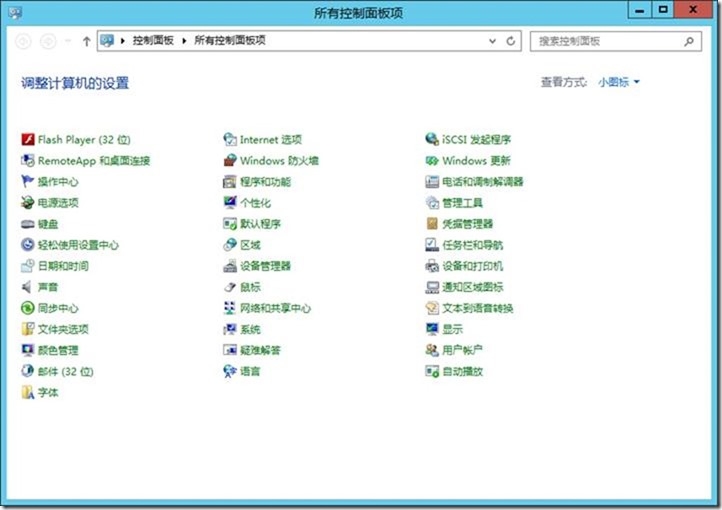The image size is (722, 510).
Task: Open the 设备和打印机 link
Action: tap(472, 266)
